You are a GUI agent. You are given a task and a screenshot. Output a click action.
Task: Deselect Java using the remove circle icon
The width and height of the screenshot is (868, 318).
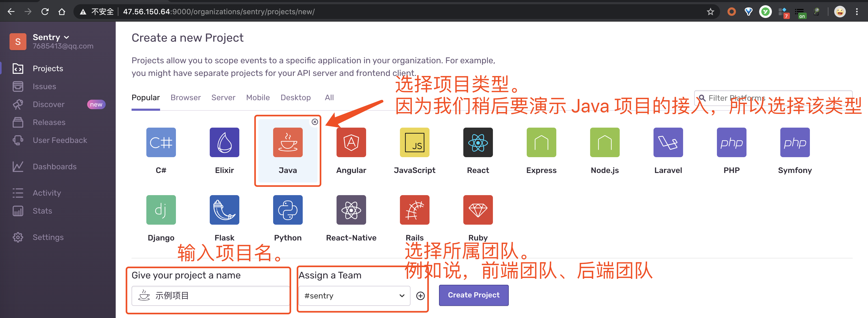(x=315, y=122)
